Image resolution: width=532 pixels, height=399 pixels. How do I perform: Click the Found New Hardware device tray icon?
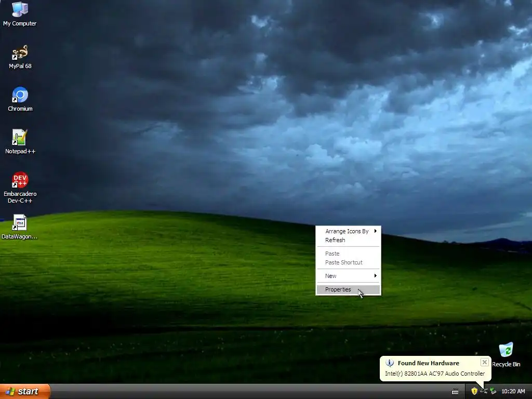tap(484, 391)
